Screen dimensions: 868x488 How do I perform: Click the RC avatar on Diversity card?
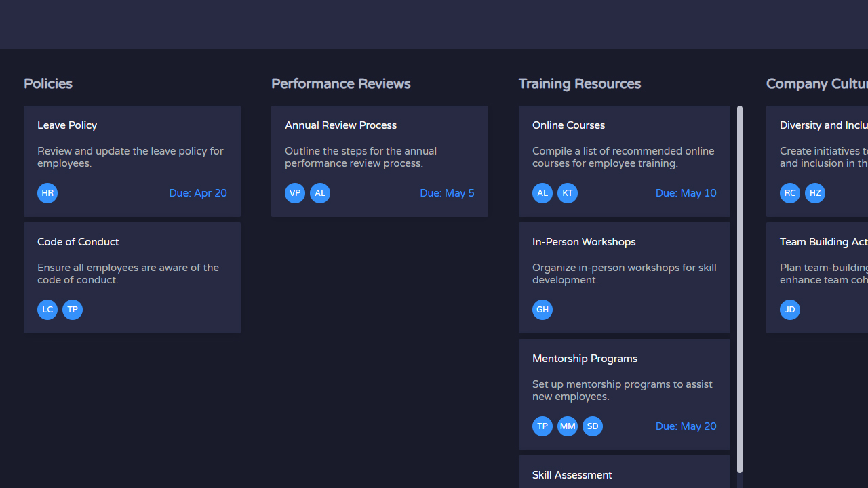(x=790, y=193)
